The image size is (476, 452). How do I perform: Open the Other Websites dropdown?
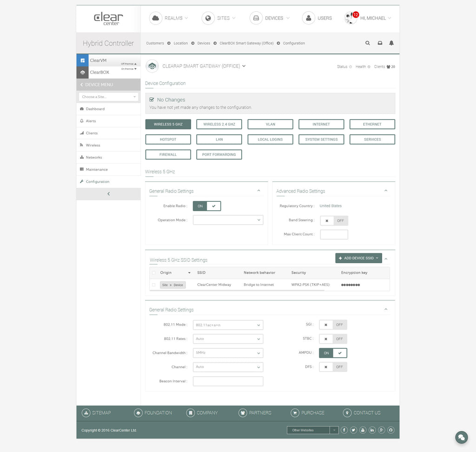tap(312, 430)
